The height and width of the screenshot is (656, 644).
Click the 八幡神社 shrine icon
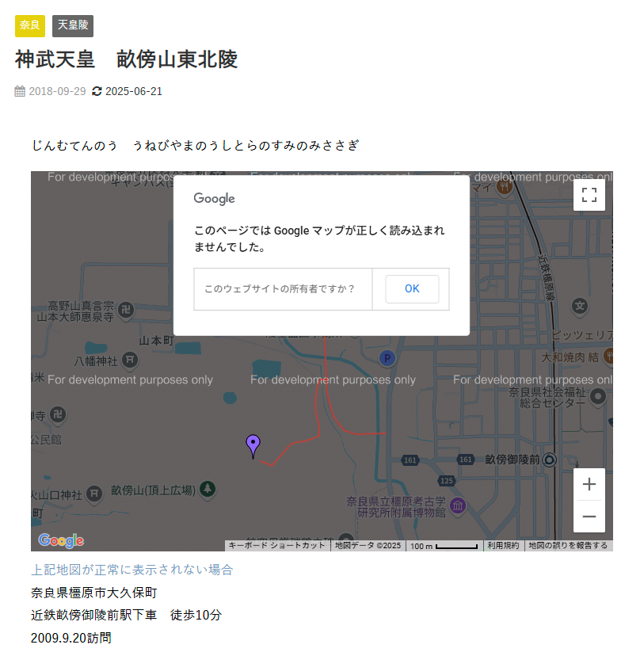click(130, 360)
